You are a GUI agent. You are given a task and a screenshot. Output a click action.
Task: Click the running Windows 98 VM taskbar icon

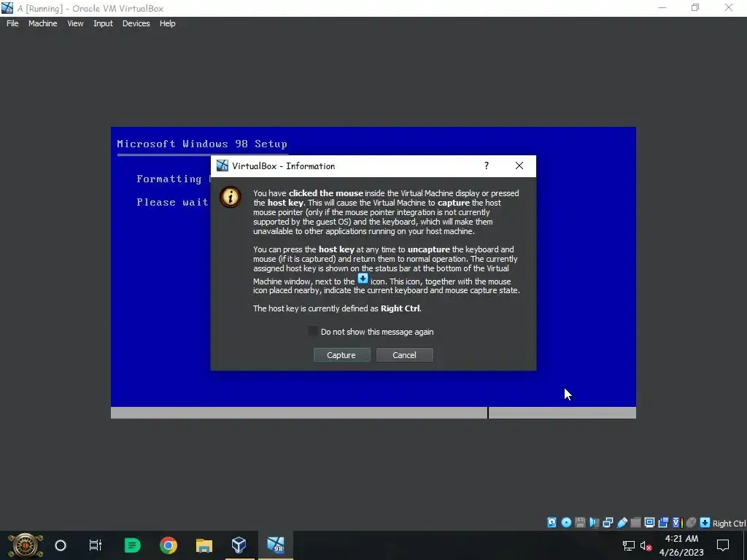pyautogui.click(x=276, y=545)
